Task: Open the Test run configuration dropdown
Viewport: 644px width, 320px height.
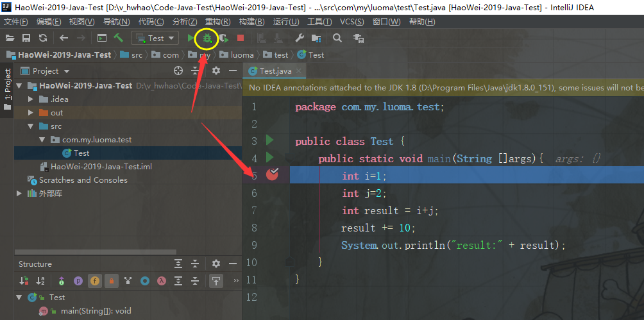Action: click(155, 38)
